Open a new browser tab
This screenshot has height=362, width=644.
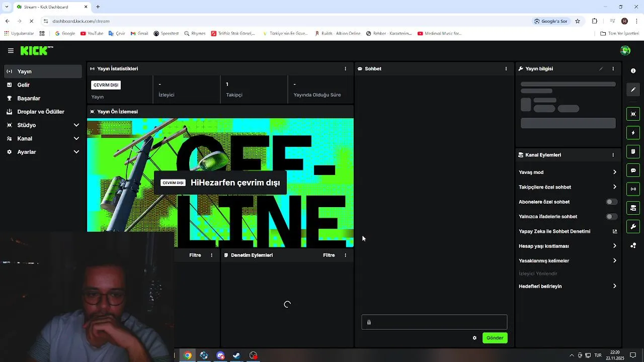pyautogui.click(x=98, y=7)
